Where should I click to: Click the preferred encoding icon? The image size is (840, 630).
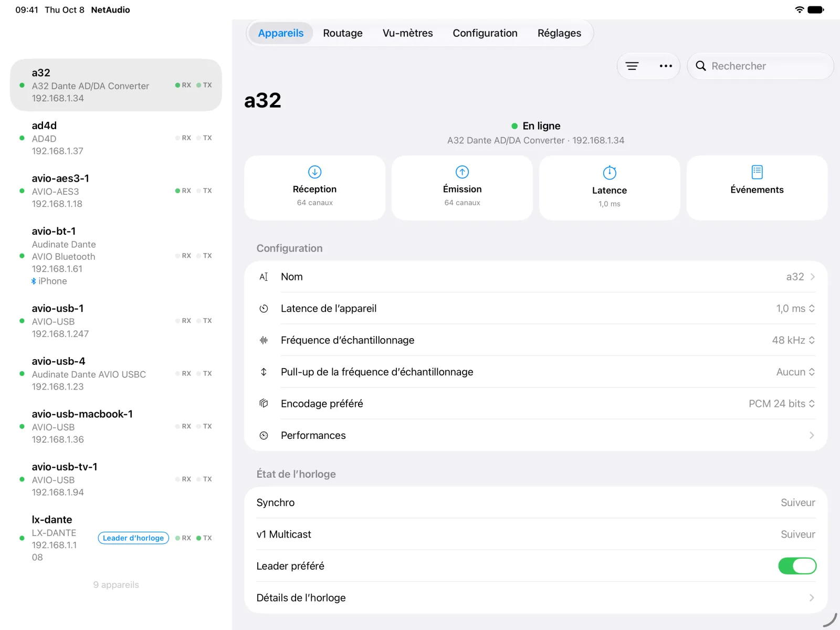coord(264,404)
